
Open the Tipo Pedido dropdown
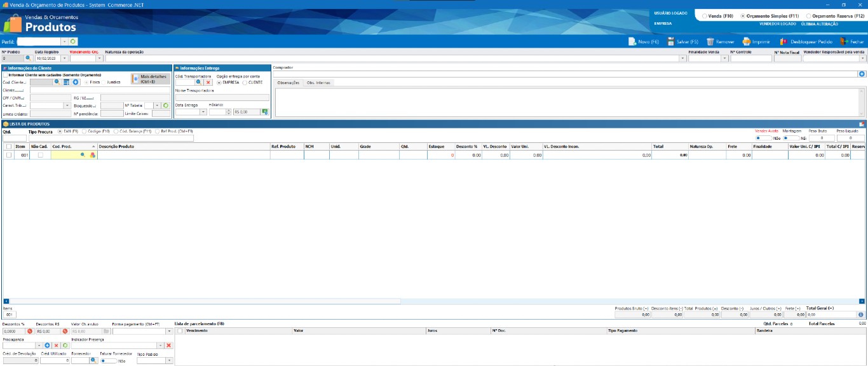[x=169, y=360]
